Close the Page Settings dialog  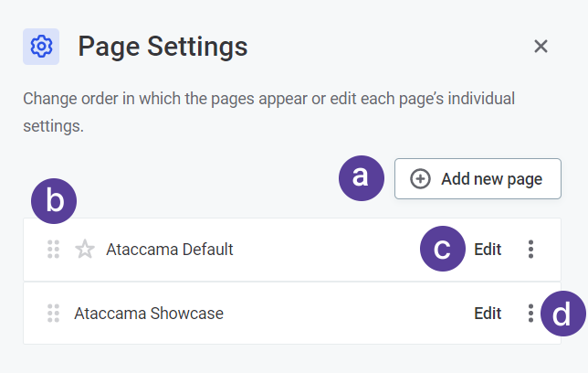coord(541,47)
